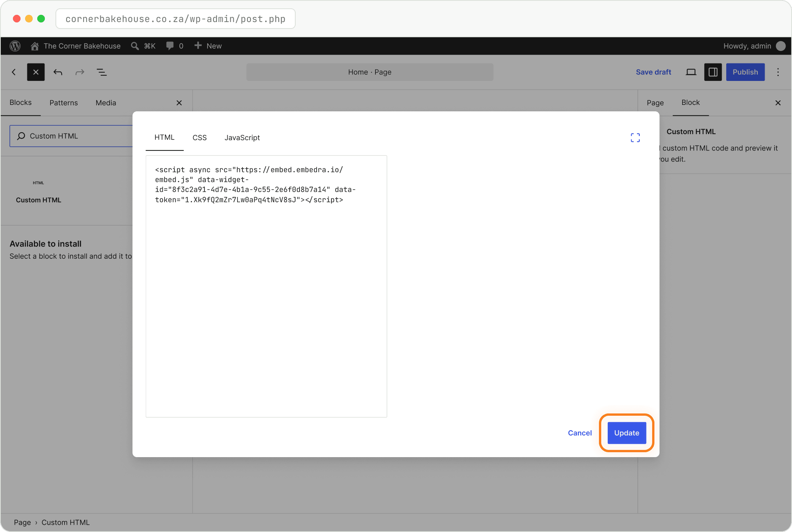The height and width of the screenshot is (532, 792).
Task: Open the Page settings tab
Action: [655, 103]
